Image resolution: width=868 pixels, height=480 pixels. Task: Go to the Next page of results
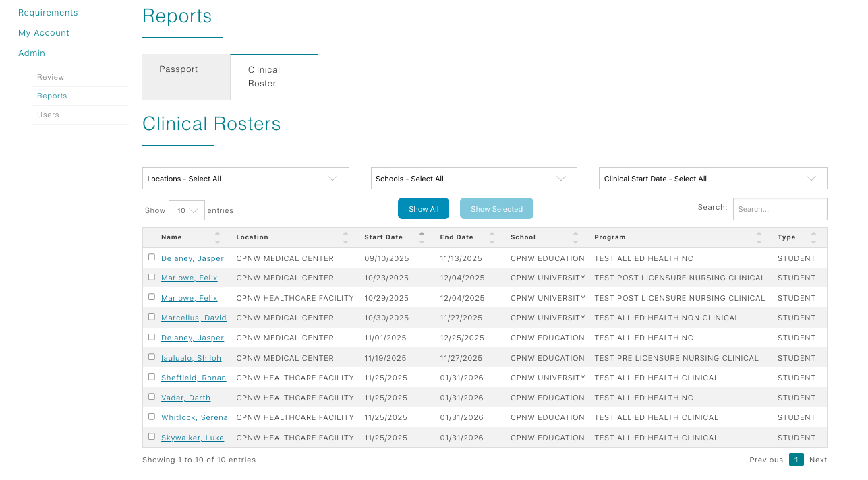(x=818, y=460)
